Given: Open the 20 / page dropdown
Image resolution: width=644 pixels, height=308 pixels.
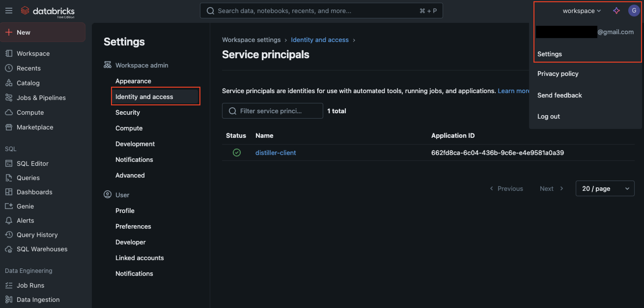Looking at the screenshot, I should 604,188.
